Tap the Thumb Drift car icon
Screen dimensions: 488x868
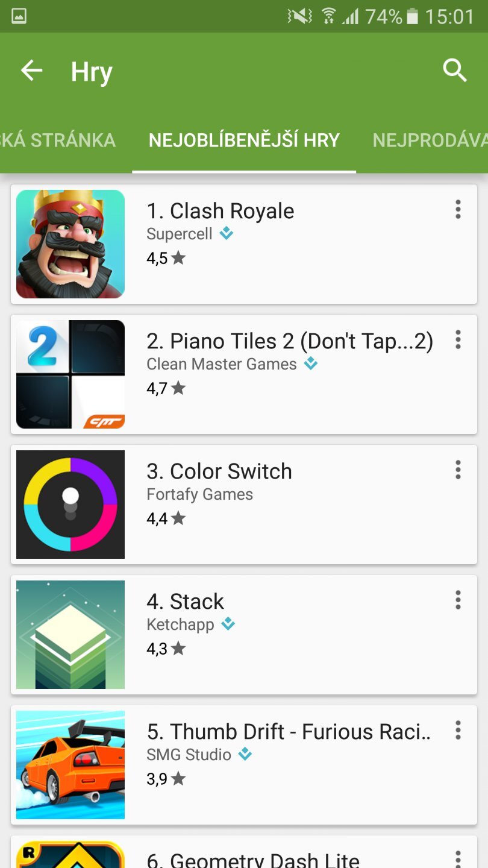(70, 765)
